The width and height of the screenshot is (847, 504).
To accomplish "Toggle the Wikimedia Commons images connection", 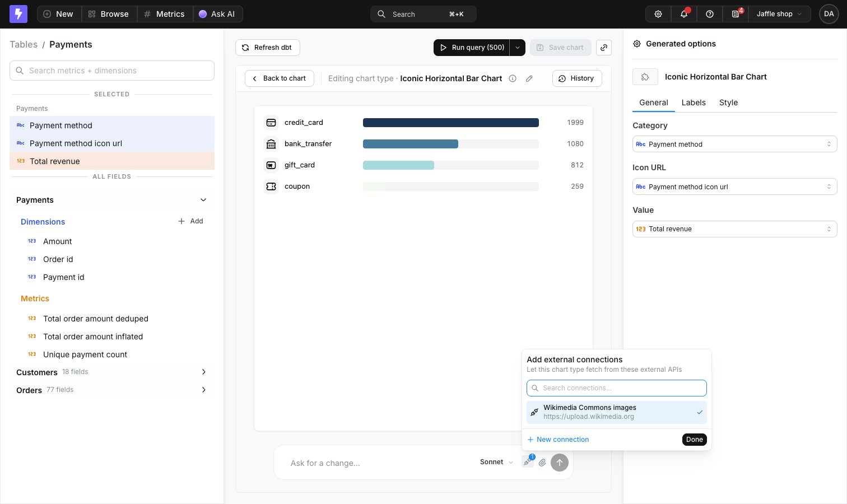I will point(617,412).
